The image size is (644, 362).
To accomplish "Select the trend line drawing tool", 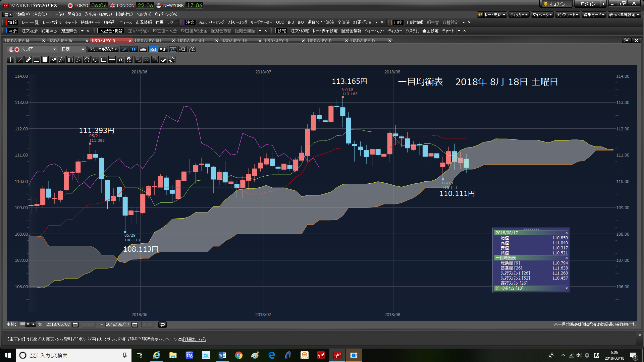I will (20, 60).
